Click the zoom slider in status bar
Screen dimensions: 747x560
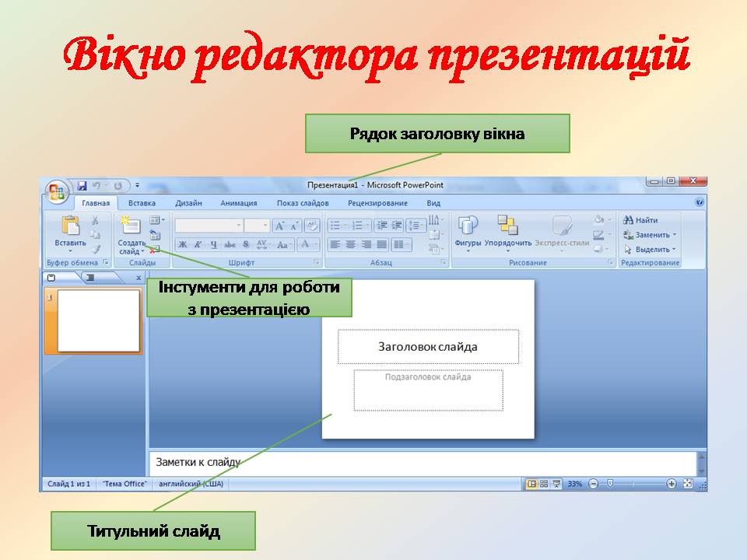pyautogui.click(x=611, y=484)
